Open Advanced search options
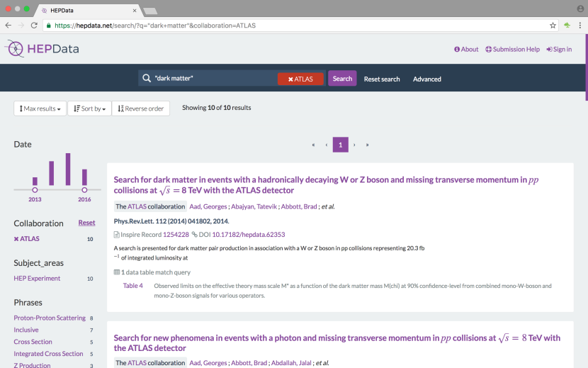Screen dimensions: 588x368 click(x=426, y=79)
